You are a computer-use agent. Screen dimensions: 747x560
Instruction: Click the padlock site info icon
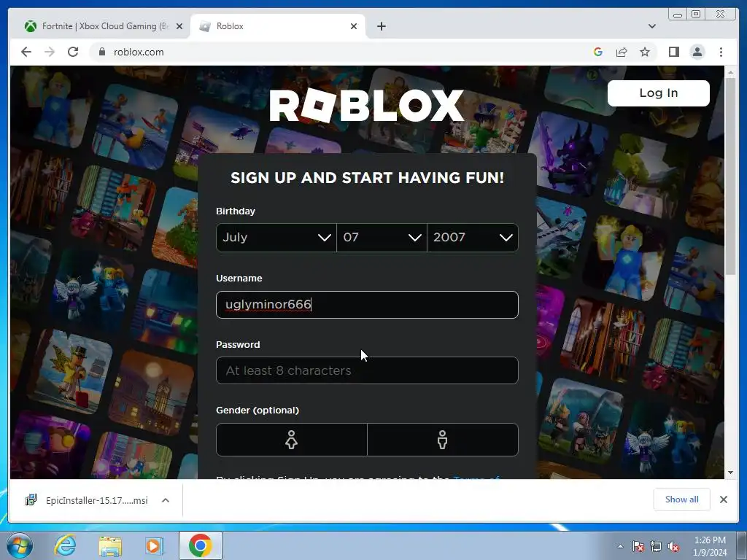pyautogui.click(x=101, y=52)
